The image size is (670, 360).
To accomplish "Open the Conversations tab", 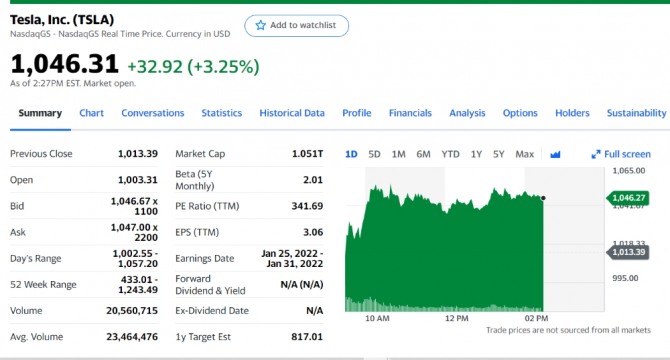I will (153, 113).
